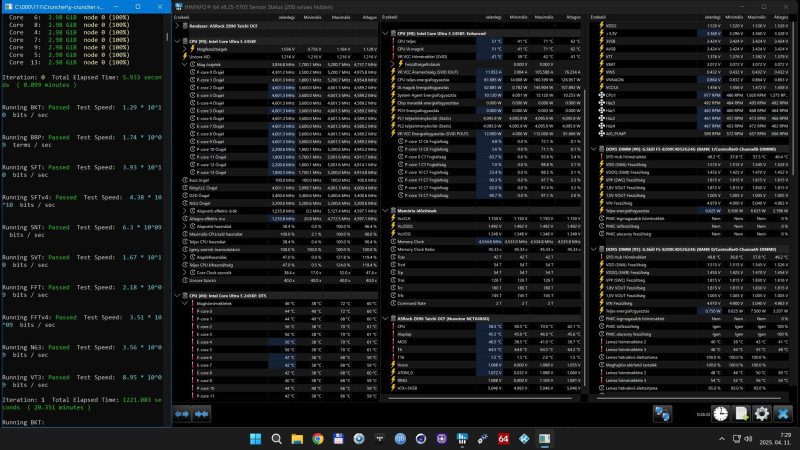The image size is (800, 450).
Task: Click the fan icon of the AIO_PUMP row
Action: 602,133
